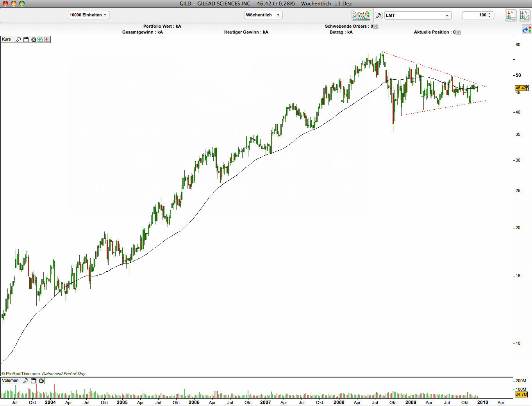Click the Heutiger Gewinn : kA text

click(246, 32)
